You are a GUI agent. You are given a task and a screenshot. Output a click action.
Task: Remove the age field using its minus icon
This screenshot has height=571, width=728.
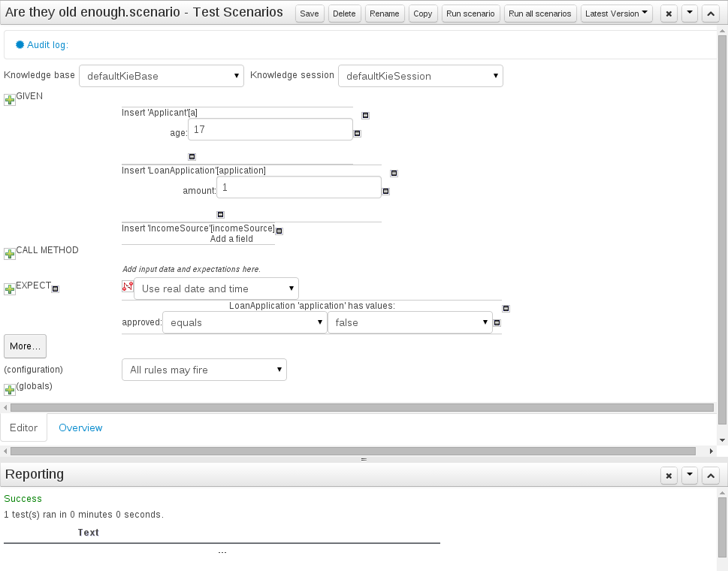[358, 134]
